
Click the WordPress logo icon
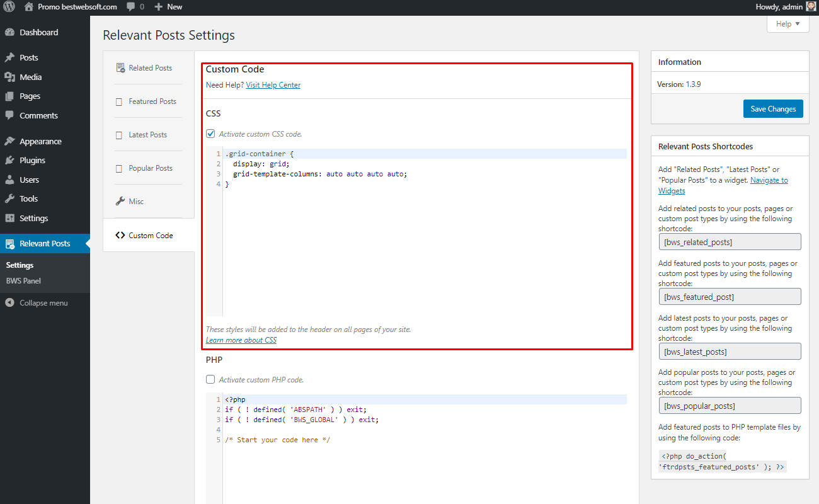9,7
